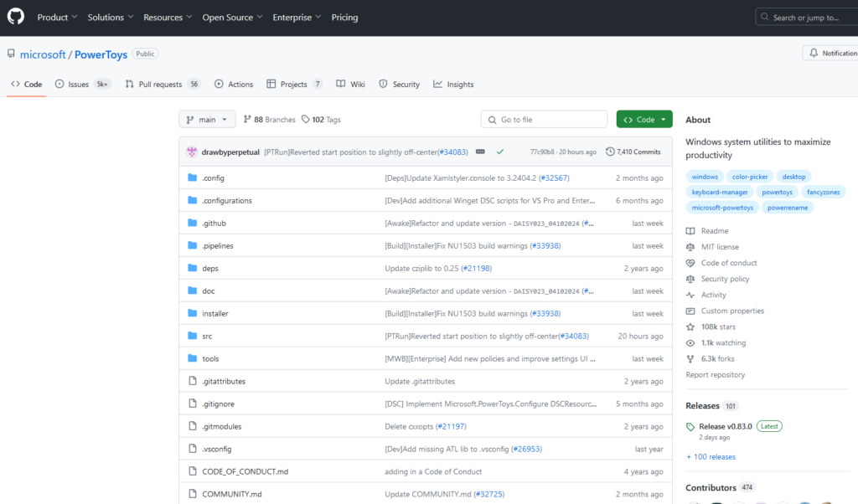858x504 pixels.
Task: Click the star icon beside 108k stars
Action: [x=690, y=327]
